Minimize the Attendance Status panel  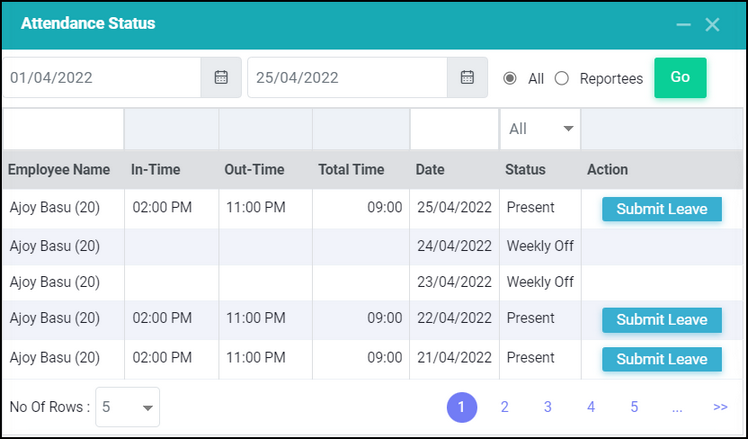(x=683, y=24)
